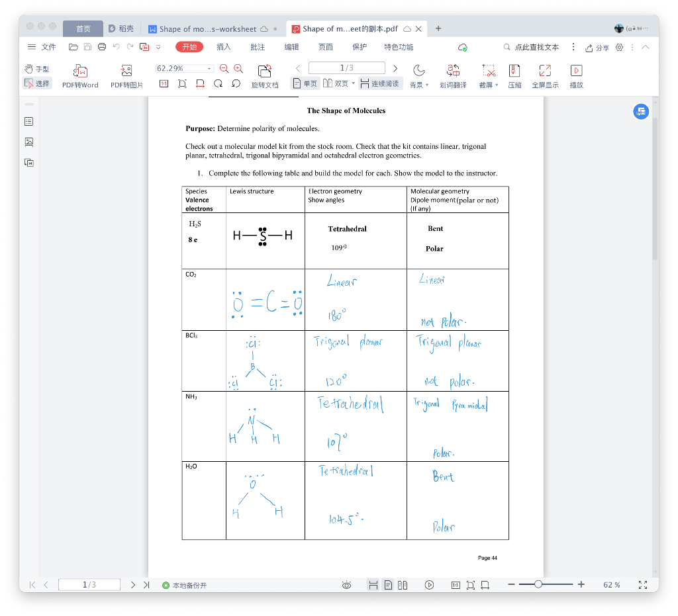Viewport: 678px width, 616px height.
Task: Click the 旋转文档 rotate document button
Action: click(265, 76)
